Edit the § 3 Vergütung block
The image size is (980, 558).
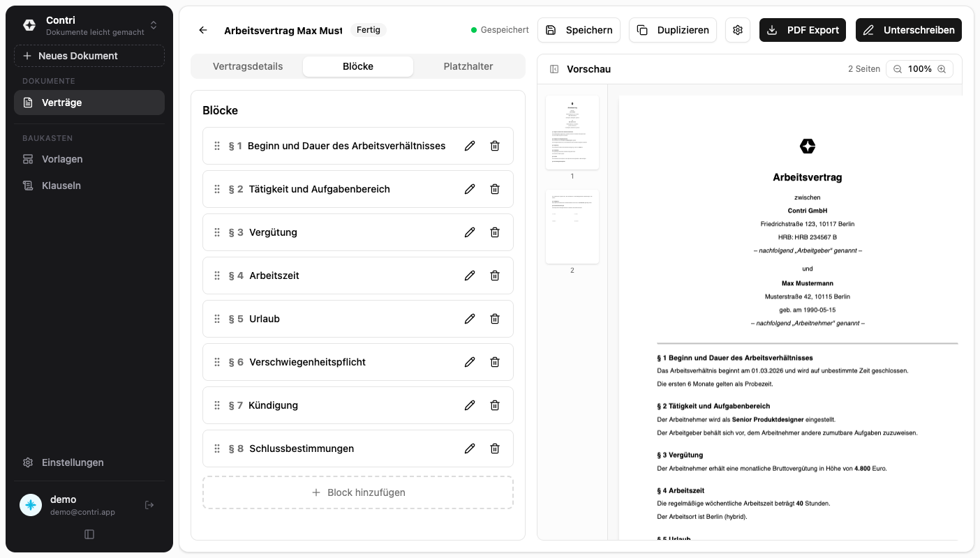tap(469, 232)
